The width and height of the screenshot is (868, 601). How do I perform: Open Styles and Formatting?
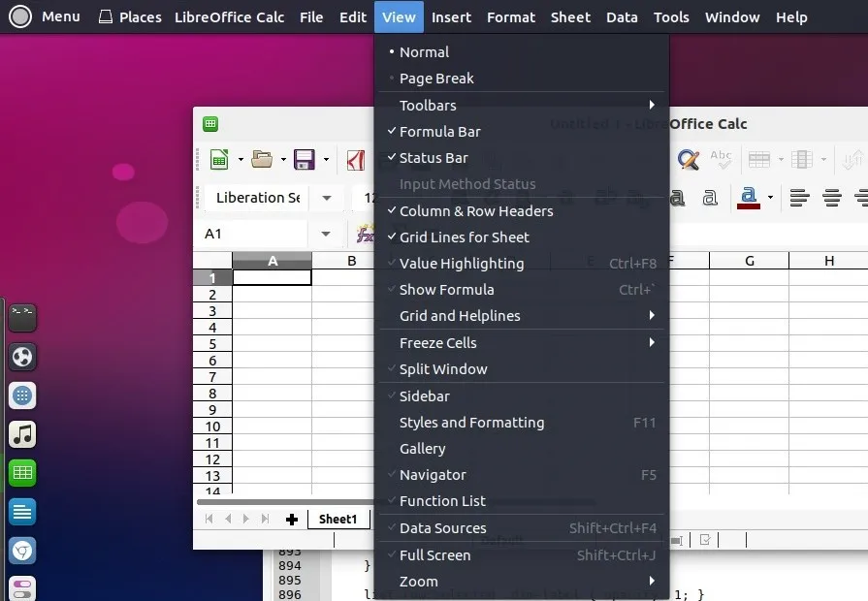coord(471,423)
